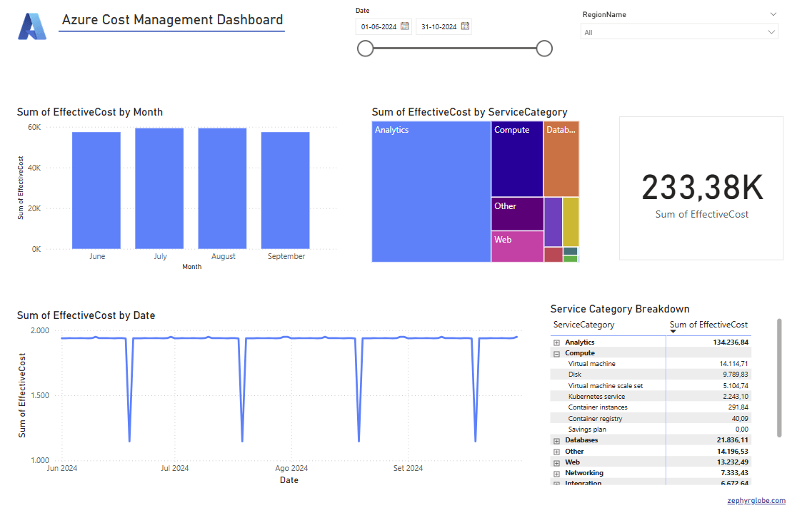Click the breakdown table vertical scrollbar
The height and width of the screenshot is (508, 812).
(x=779, y=378)
